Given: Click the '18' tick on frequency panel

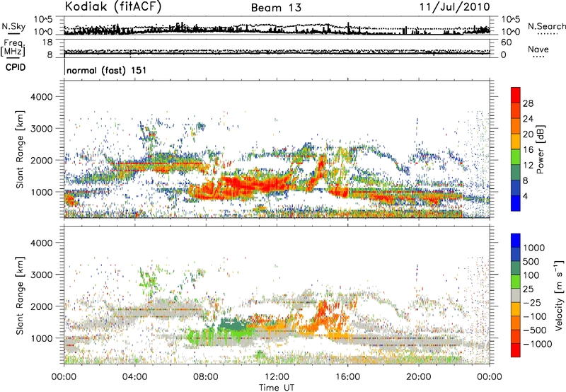Looking at the screenshot, I should (x=47, y=42).
